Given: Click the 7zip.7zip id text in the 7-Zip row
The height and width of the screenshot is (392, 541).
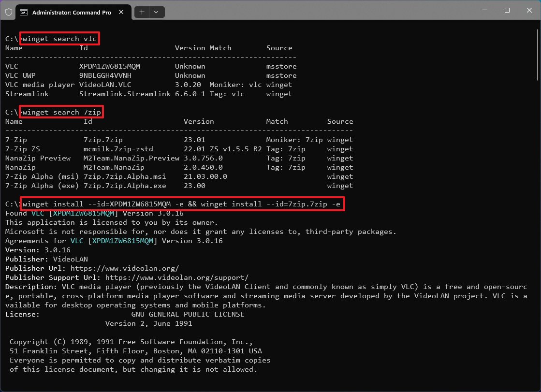Looking at the screenshot, I should tap(103, 140).
